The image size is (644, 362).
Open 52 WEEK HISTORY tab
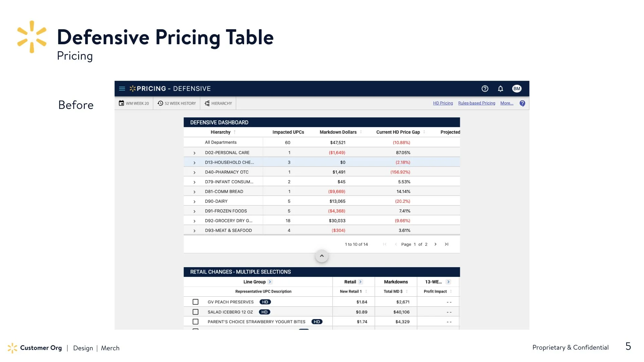[x=177, y=103]
